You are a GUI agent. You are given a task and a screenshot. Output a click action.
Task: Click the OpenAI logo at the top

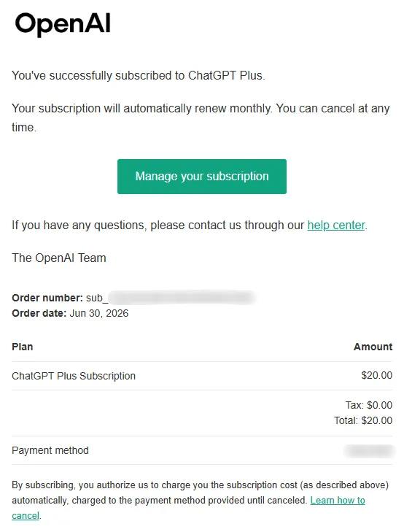[x=63, y=24]
